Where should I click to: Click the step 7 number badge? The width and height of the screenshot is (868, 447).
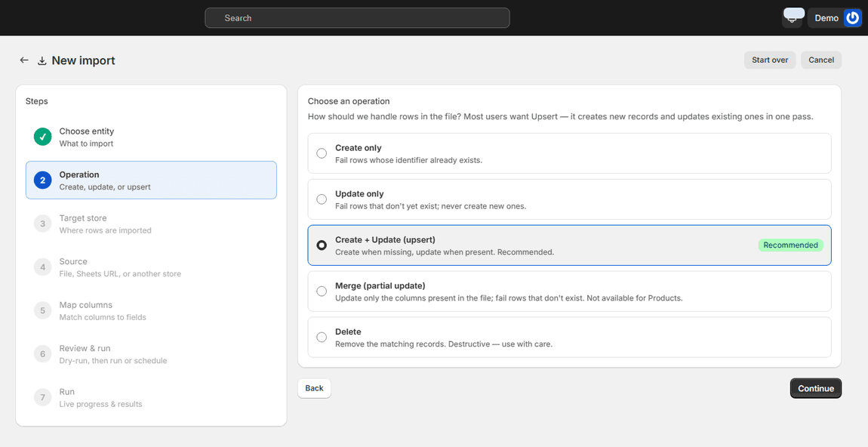pyautogui.click(x=42, y=397)
